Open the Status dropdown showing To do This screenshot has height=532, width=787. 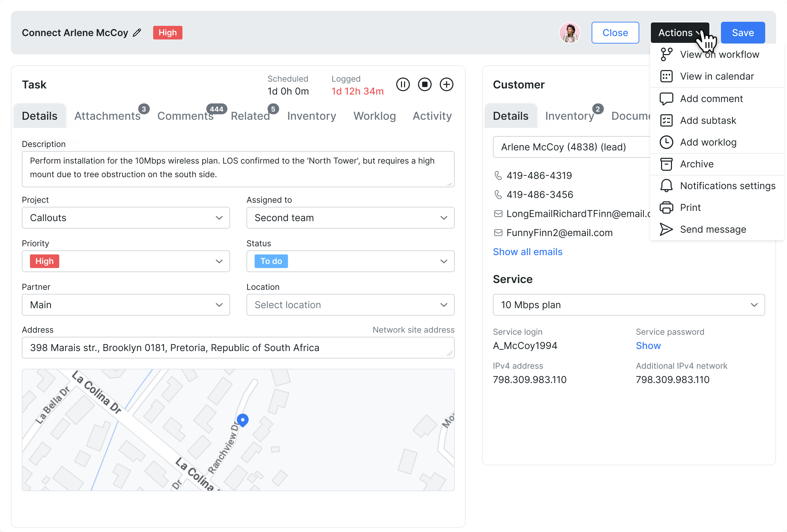pyautogui.click(x=350, y=261)
